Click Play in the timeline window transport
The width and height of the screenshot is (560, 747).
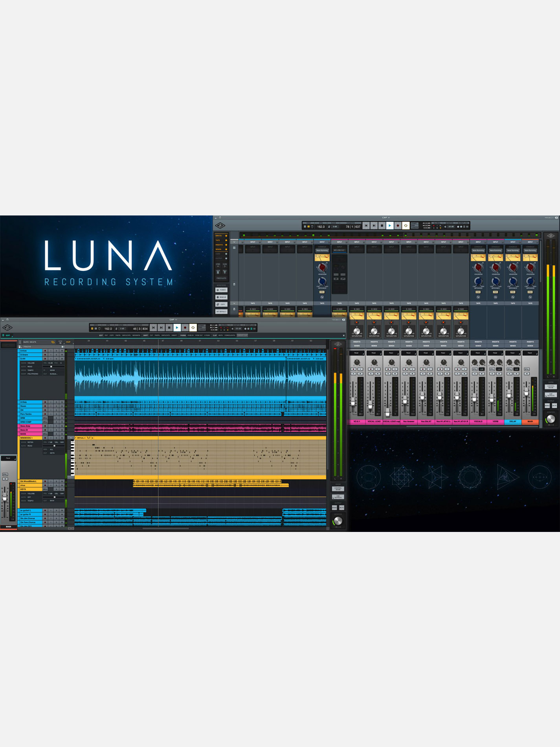coord(177,328)
